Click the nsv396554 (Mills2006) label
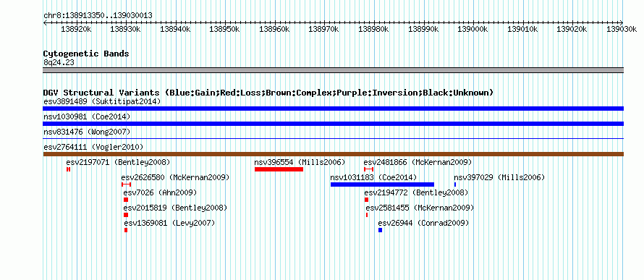Screen dimensions: 644x280 [300, 162]
